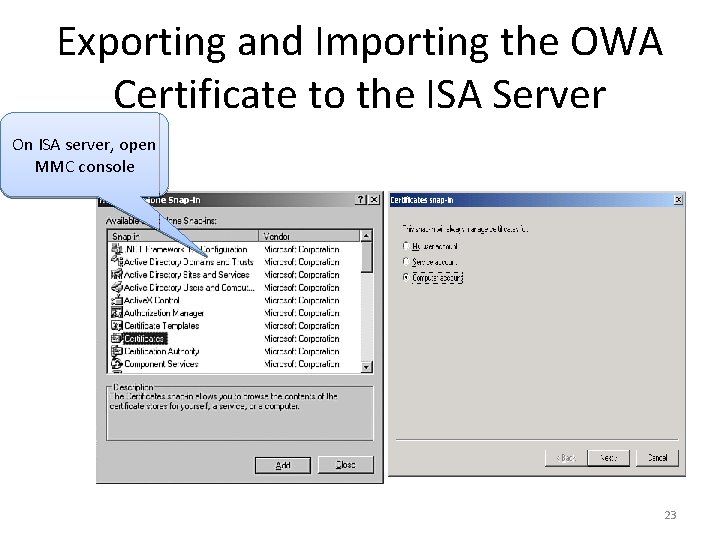Viewport: 720px width, 540px height.
Task: Select the Certificate Templates list entry
Action: click(x=161, y=326)
